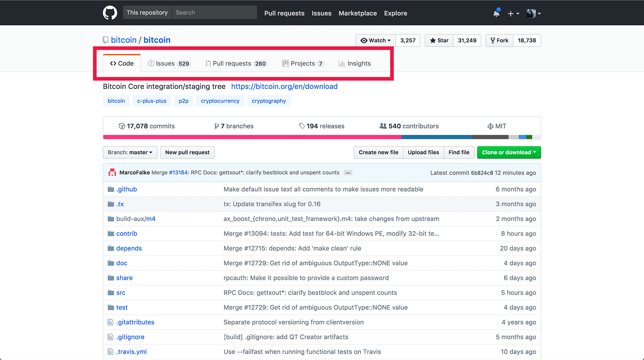Open notifications via the bell icon
Image resolution: width=644 pixels, height=360 pixels.
(x=496, y=13)
